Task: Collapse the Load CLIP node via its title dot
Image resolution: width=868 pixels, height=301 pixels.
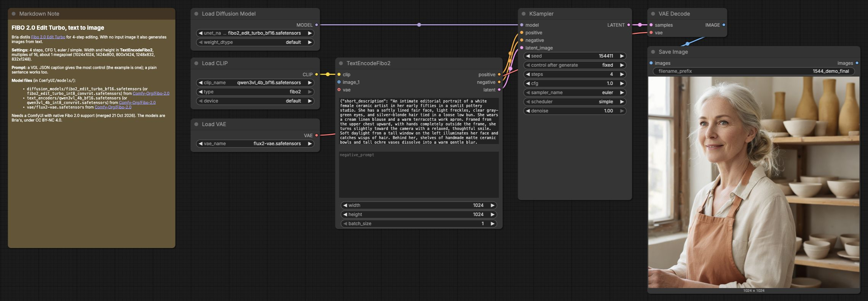Action: [196, 63]
